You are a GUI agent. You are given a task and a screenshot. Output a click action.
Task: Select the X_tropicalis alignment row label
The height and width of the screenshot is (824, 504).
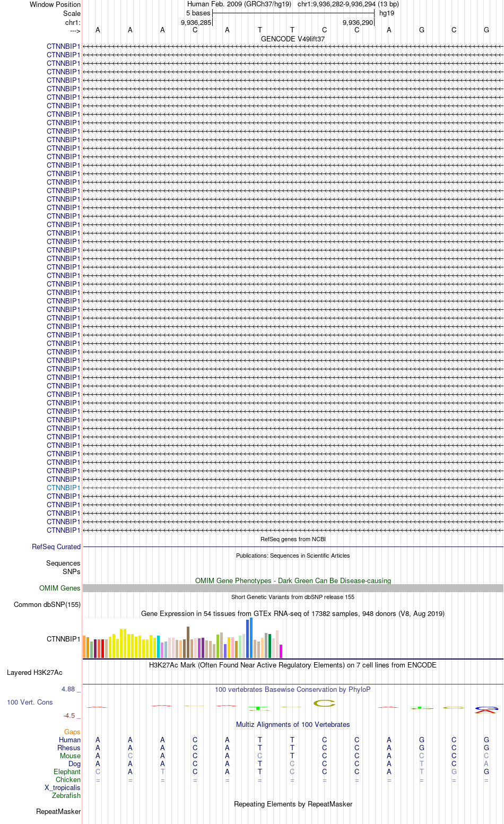(63, 787)
